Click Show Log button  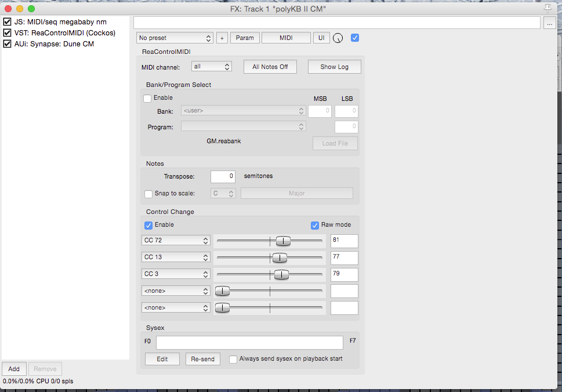coord(335,67)
